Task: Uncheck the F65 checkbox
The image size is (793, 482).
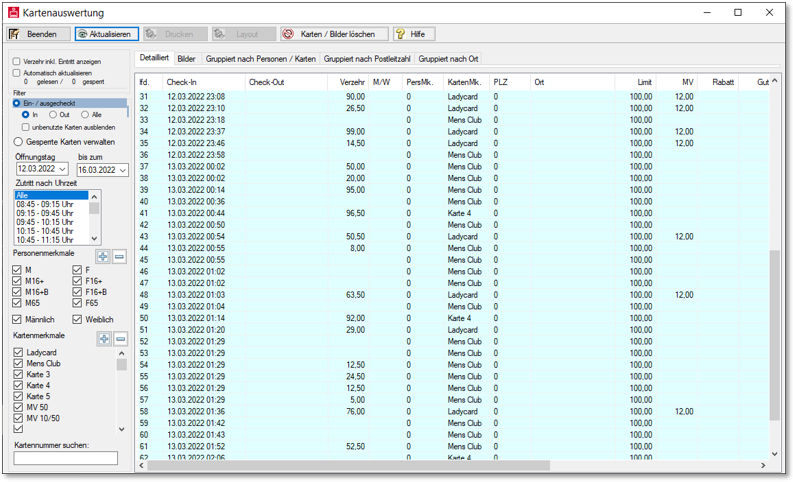Action: pyautogui.click(x=77, y=303)
